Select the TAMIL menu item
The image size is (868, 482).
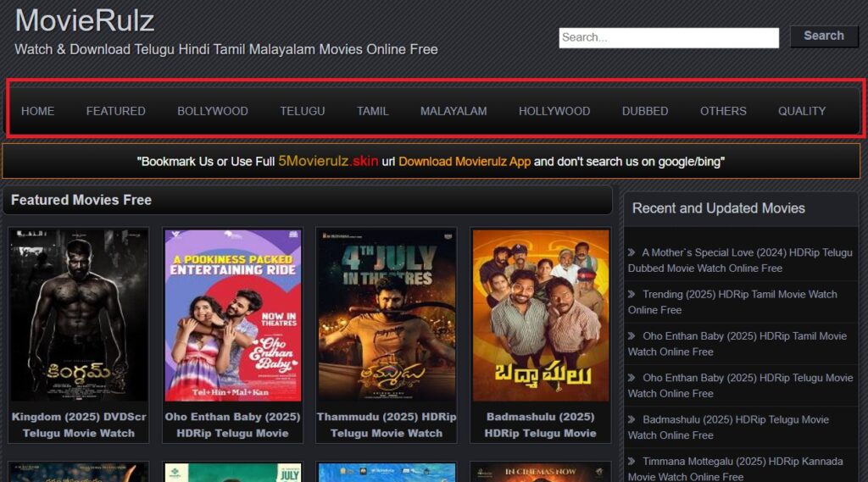373,111
